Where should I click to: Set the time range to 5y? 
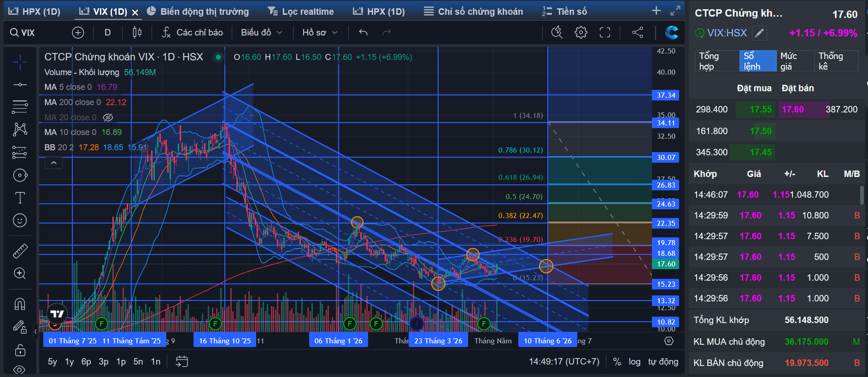53,362
